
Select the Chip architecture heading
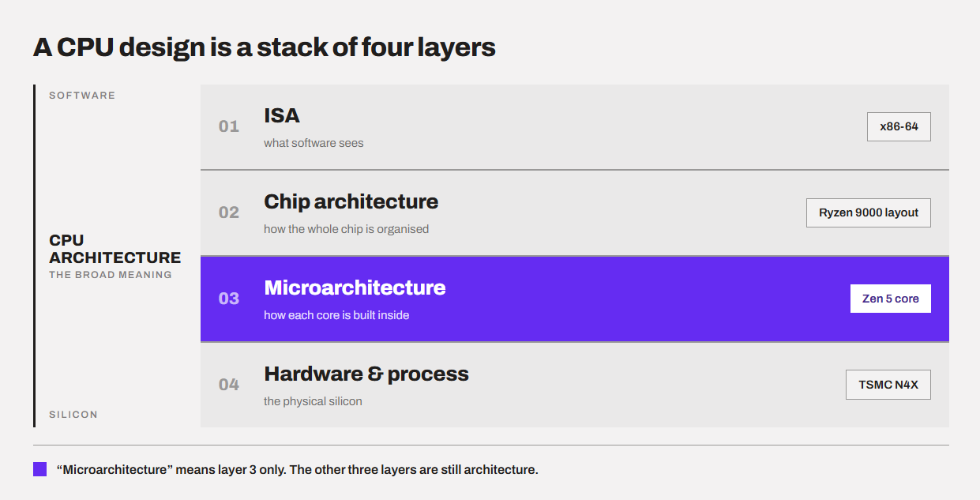351,201
